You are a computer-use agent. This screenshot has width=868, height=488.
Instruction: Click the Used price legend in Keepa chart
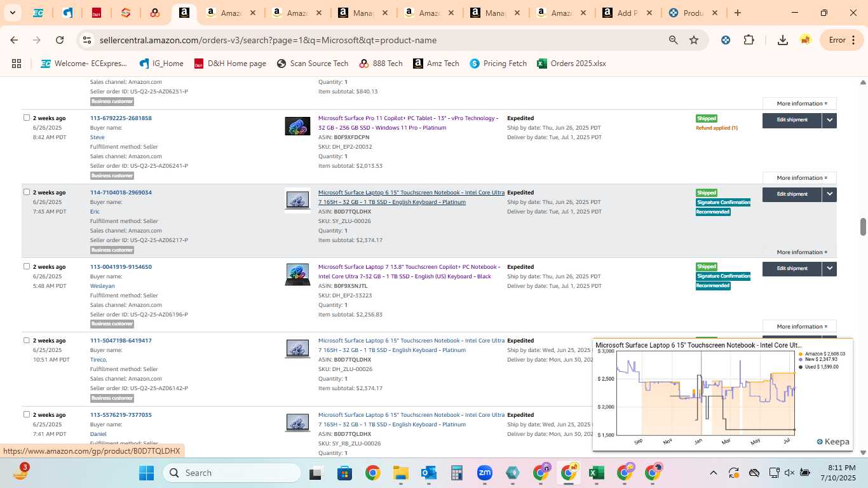click(819, 367)
